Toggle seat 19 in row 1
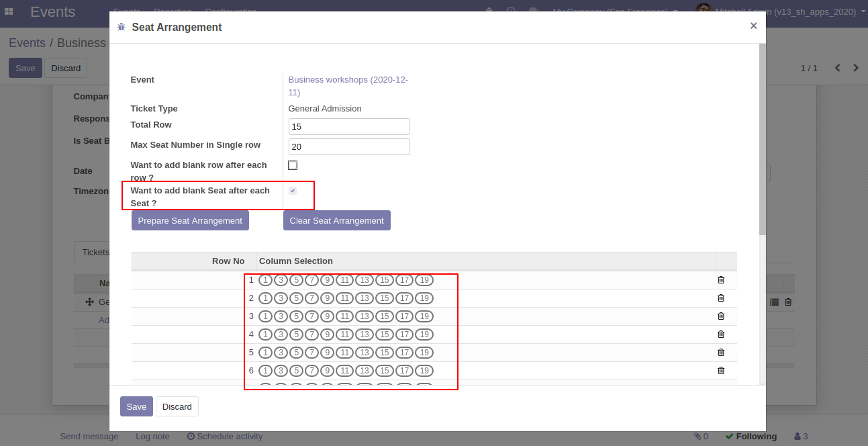 pyautogui.click(x=424, y=280)
